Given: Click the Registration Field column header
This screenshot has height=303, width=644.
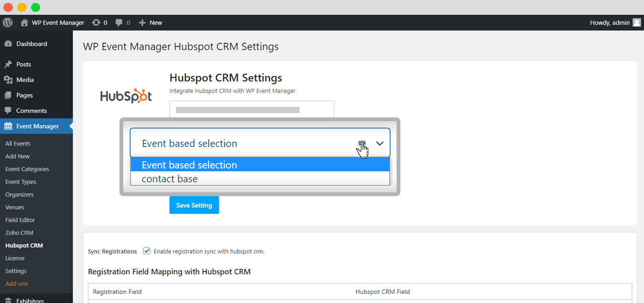Looking at the screenshot, I should [x=117, y=292].
